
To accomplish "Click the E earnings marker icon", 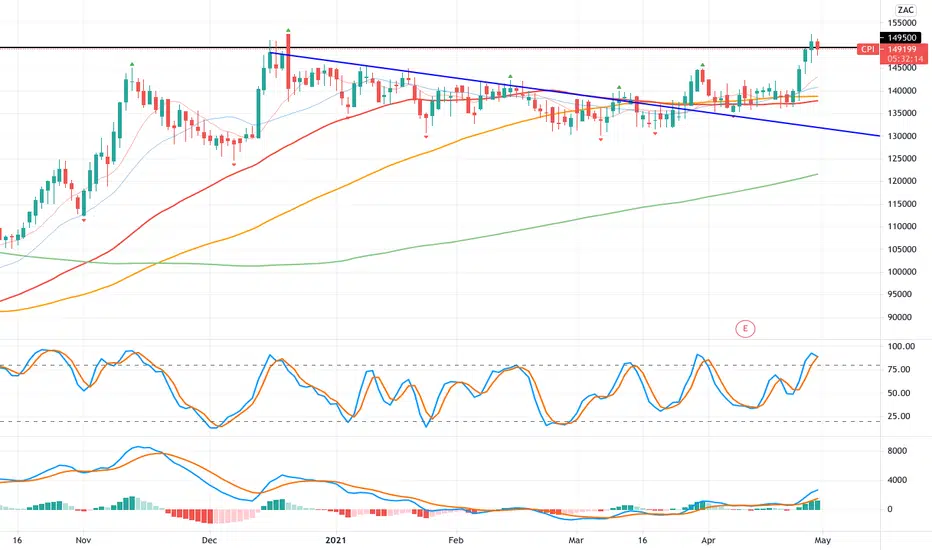I will pyautogui.click(x=745, y=328).
